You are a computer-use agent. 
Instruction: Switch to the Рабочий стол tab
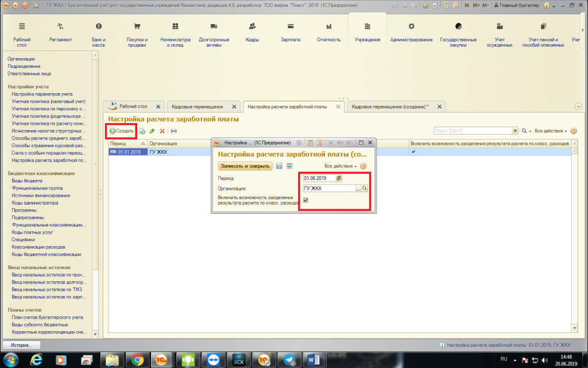point(133,107)
